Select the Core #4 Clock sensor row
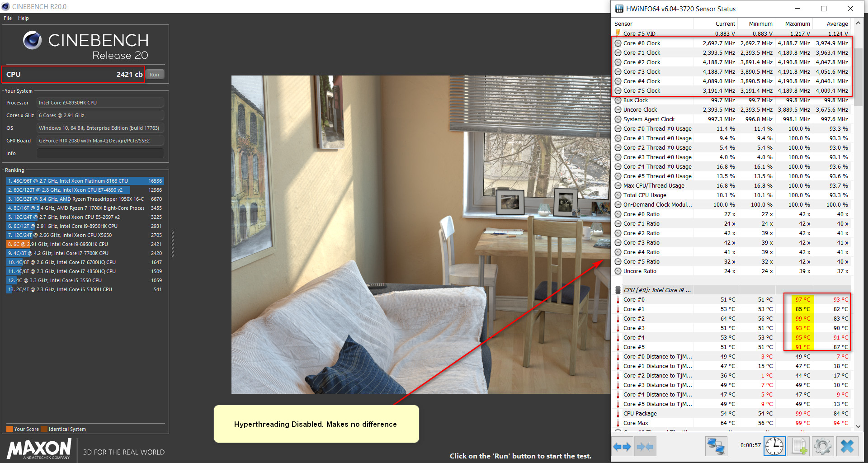Viewport: 868px width, 463px height. (x=731, y=81)
